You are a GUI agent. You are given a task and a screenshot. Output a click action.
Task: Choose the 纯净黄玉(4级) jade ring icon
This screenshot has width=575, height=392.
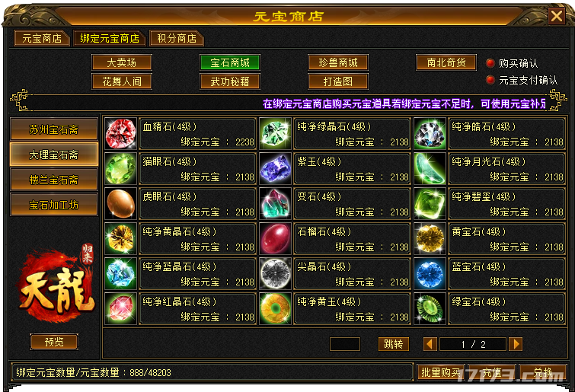click(x=276, y=308)
